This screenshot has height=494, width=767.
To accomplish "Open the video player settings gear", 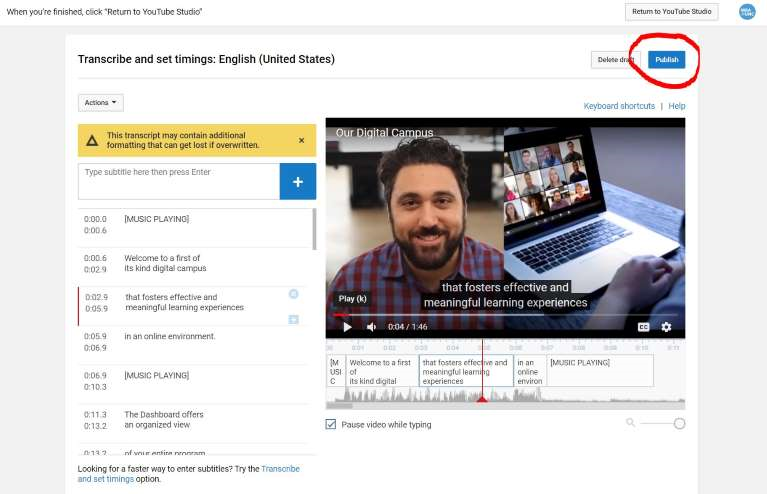I will click(x=666, y=327).
